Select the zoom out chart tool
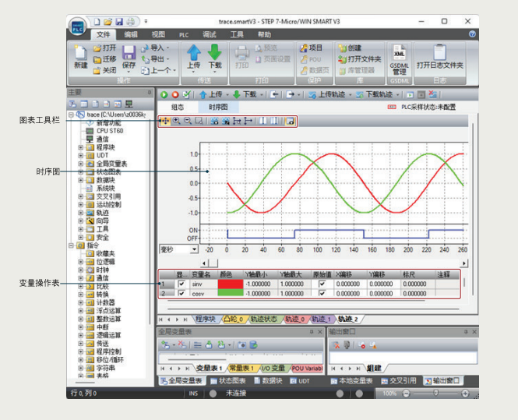The height and width of the screenshot is (420, 518). pos(188,122)
